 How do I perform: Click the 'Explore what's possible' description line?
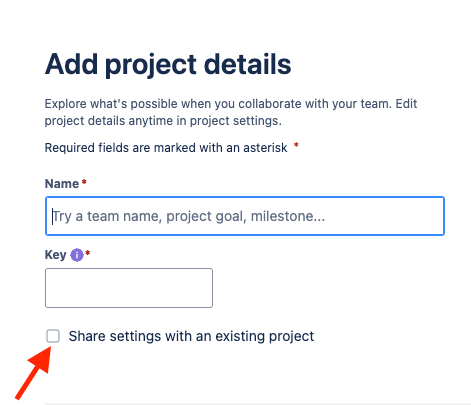(231, 104)
